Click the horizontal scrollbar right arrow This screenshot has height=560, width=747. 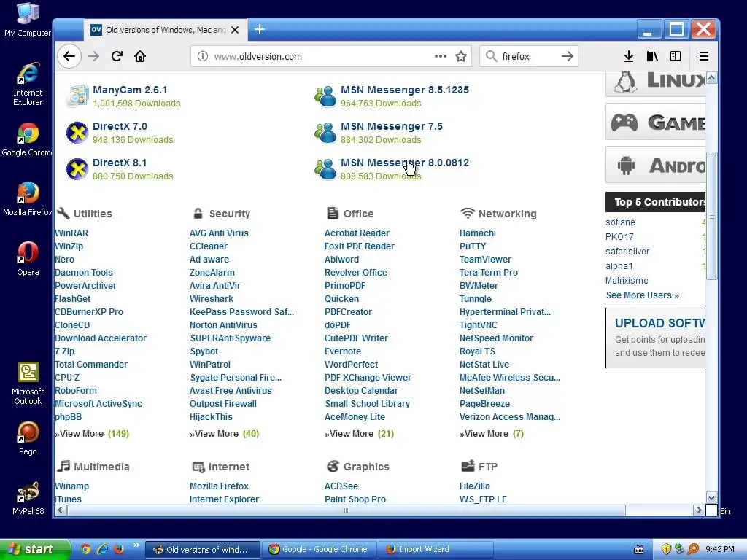[x=699, y=510]
